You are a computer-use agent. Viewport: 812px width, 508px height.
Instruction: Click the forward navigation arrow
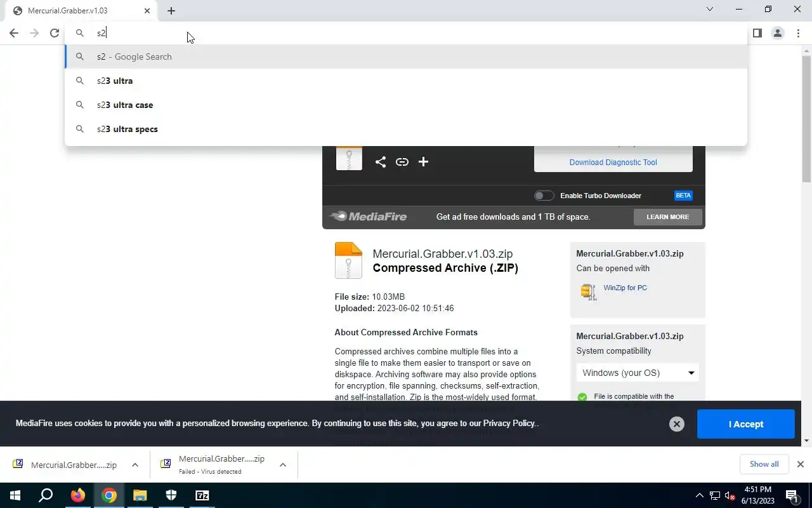click(x=34, y=33)
